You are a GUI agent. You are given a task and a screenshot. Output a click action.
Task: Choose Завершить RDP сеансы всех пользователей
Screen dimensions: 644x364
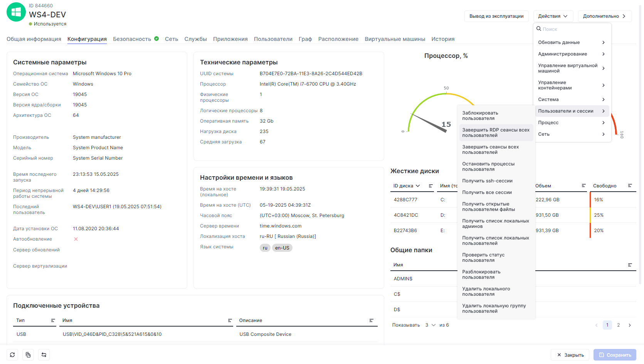click(496, 133)
